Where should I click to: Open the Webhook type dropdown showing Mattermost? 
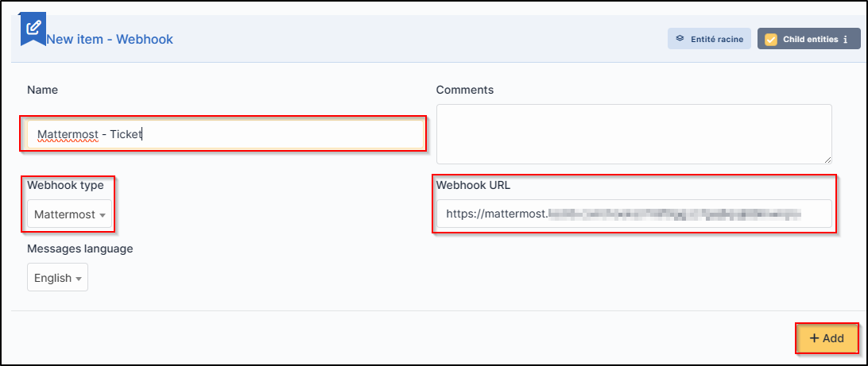[x=68, y=214]
